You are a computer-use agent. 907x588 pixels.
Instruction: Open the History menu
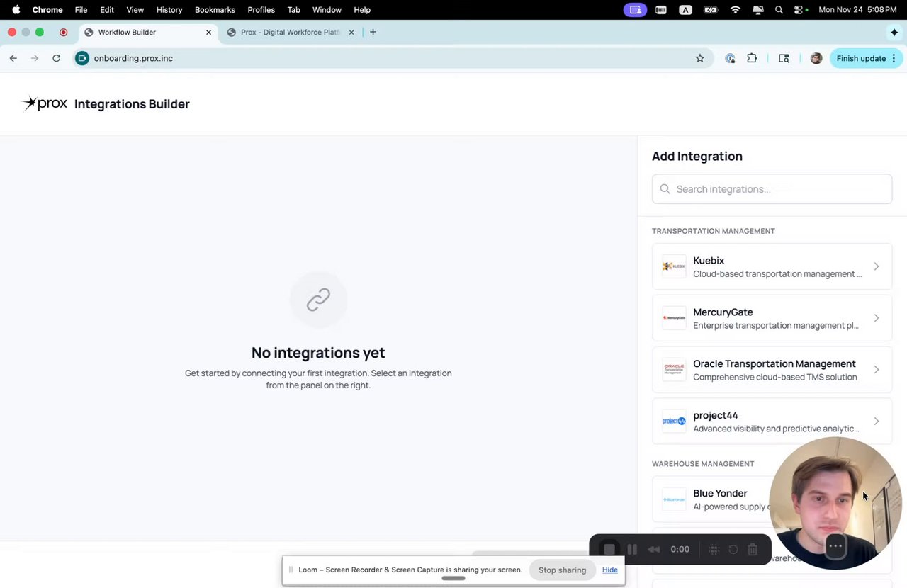pyautogui.click(x=169, y=10)
